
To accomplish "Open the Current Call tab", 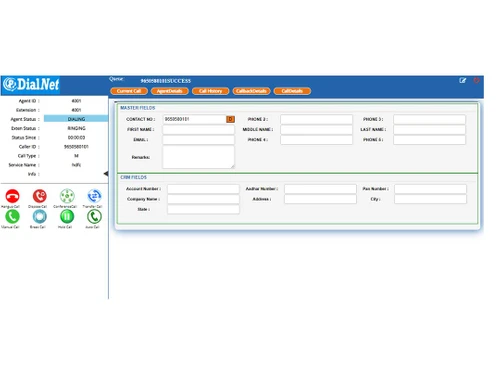I will (x=129, y=91).
